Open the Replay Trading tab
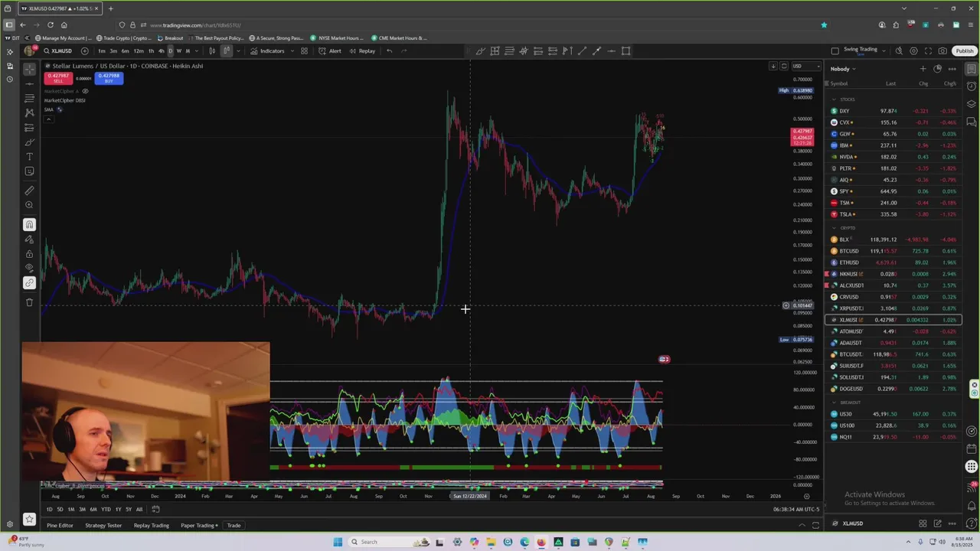 pos(152,526)
